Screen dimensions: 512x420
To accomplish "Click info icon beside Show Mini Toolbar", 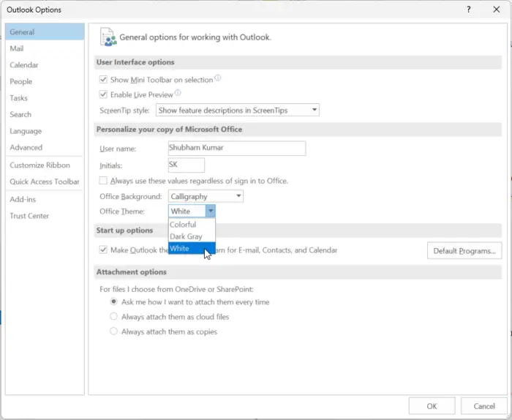I will [x=218, y=79].
